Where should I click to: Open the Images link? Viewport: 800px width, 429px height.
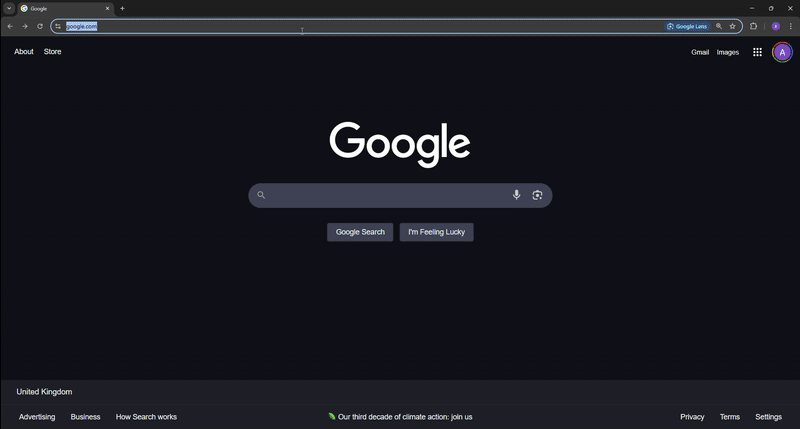(728, 52)
